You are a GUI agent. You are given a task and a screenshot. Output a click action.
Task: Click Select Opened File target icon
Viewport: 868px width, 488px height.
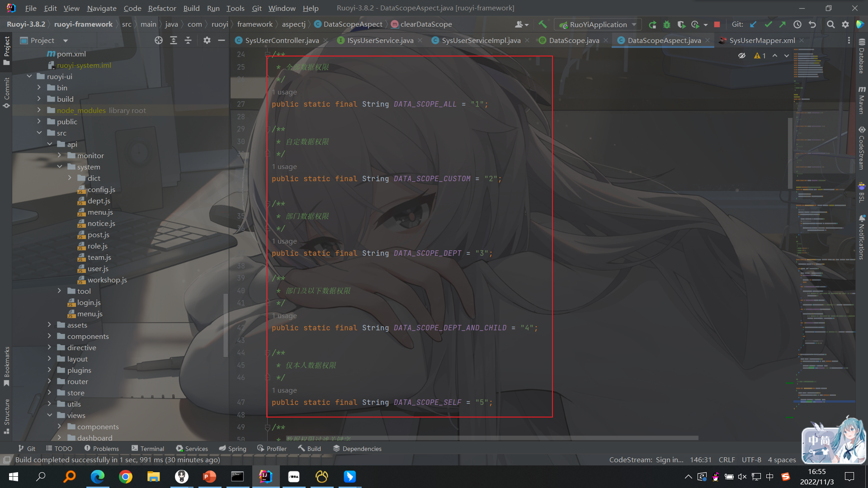158,40
